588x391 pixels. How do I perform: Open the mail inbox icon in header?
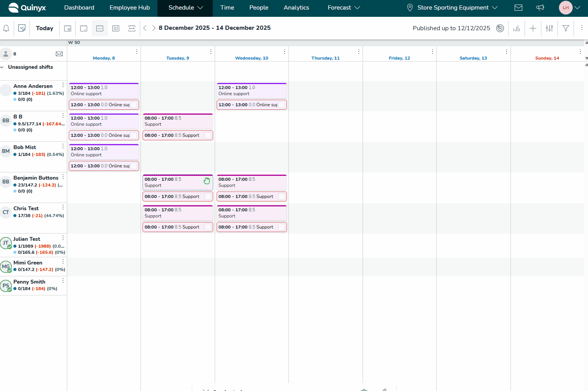pyautogui.click(x=518, y=8)
